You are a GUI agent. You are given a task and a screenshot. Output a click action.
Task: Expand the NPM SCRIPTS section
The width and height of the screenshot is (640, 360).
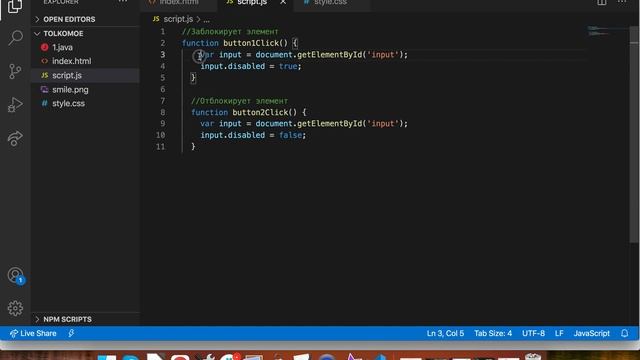[x=85, y=319]
